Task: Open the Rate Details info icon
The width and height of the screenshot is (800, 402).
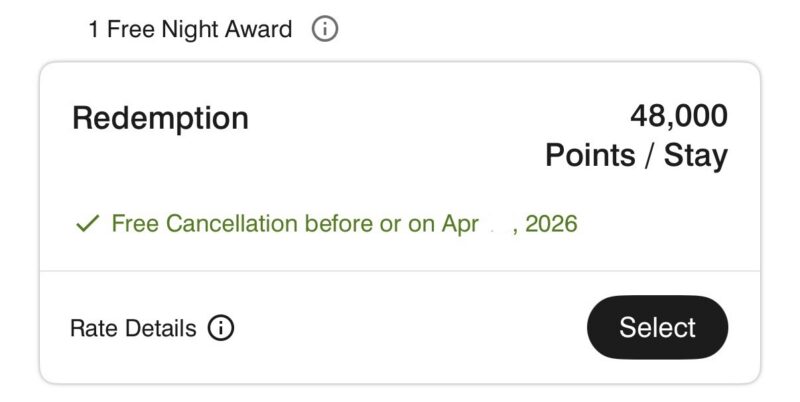Action: pos(221,328)
